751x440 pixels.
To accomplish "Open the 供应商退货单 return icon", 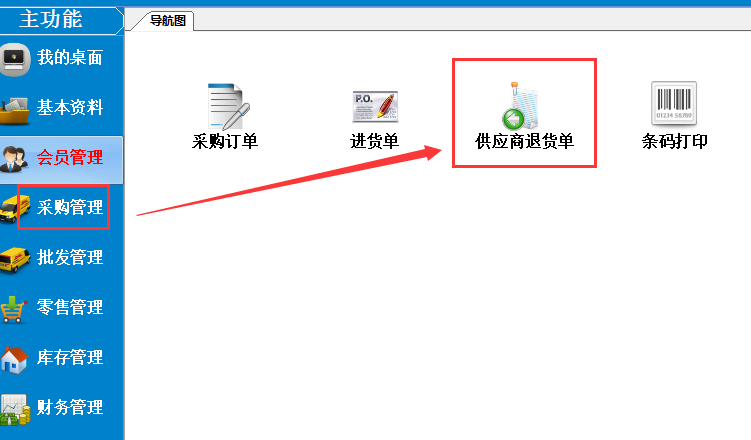I will (521, 106).
